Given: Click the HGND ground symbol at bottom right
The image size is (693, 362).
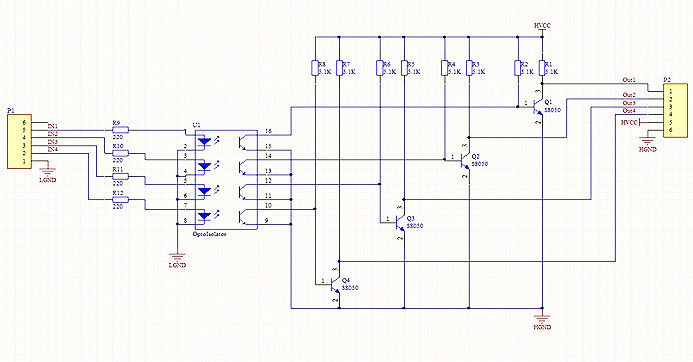Looking at the screenshot, I should click(x=542, y=318).
